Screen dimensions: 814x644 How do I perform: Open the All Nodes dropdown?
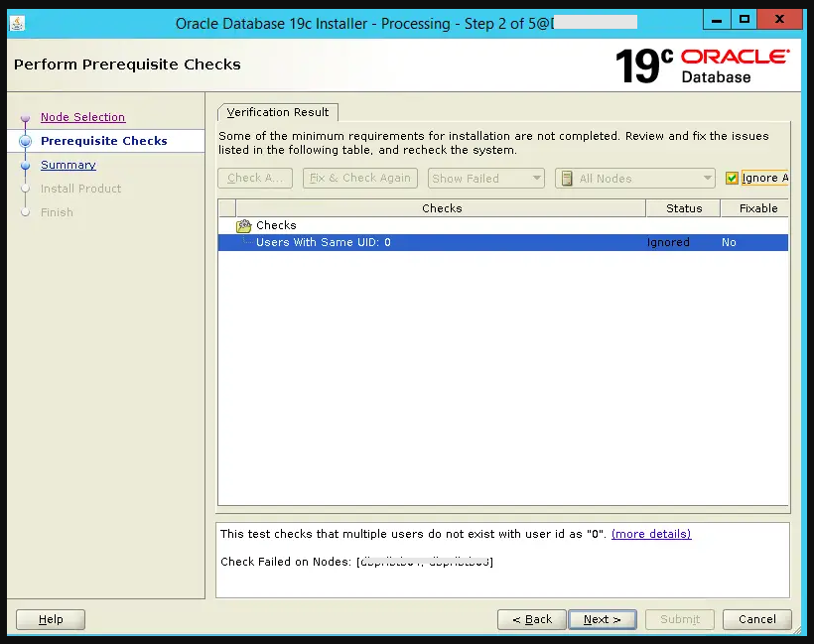tap(635, 179)
